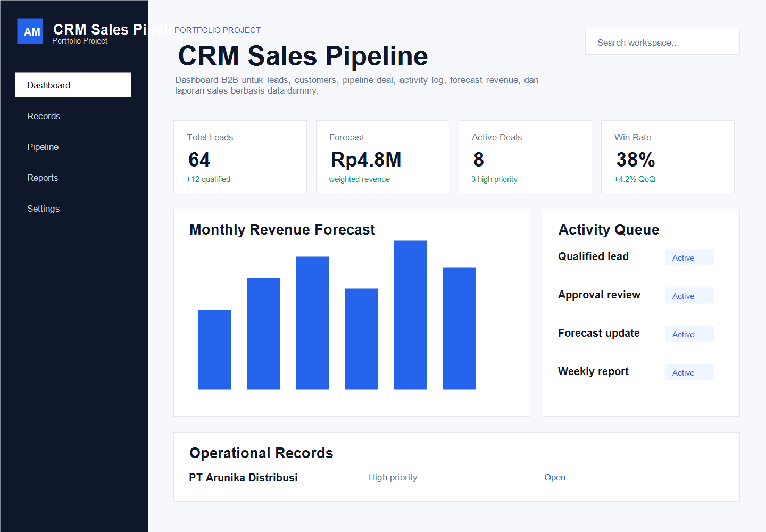This screenshot has width=766, height=532.
Task: Open the Dashboard sidebar item
Action: click(x=73, y=85)
